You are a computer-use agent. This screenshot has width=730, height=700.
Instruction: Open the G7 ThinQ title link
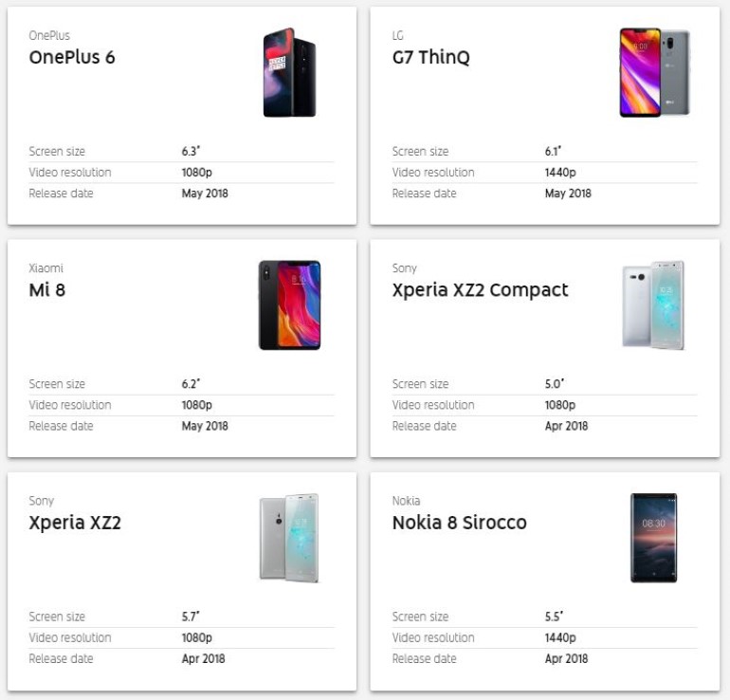coord(430,57)
